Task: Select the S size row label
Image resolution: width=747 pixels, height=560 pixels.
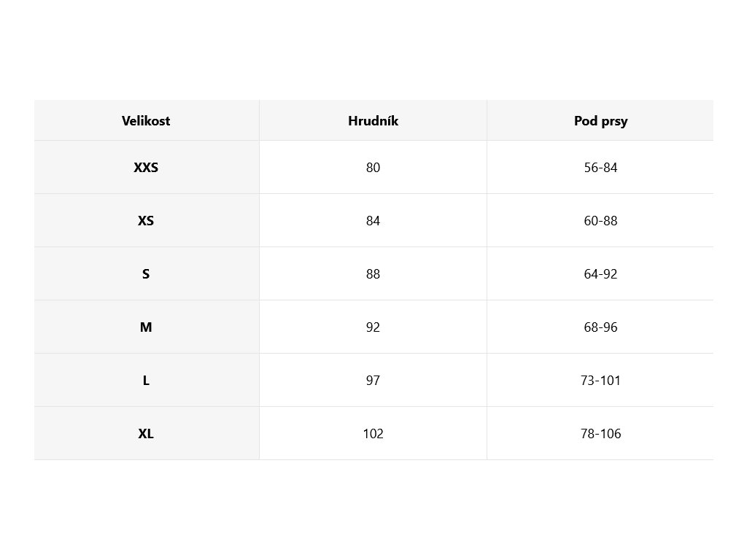Action: [146, 274]
